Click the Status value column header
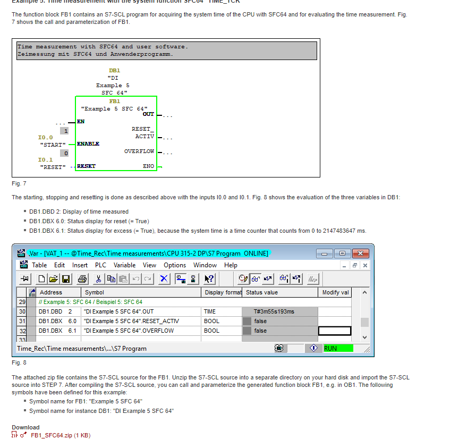This screenshot has width=476, height=448. pos(279,292)
